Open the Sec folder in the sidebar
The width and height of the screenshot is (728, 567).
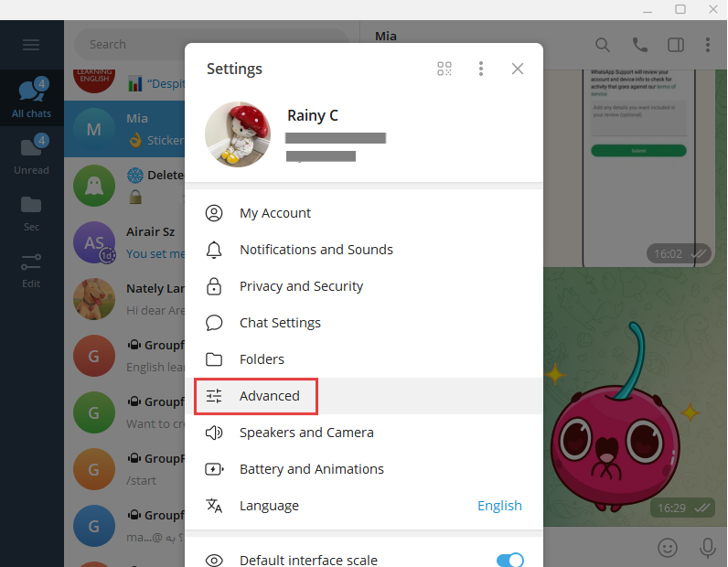coord(32,212)
